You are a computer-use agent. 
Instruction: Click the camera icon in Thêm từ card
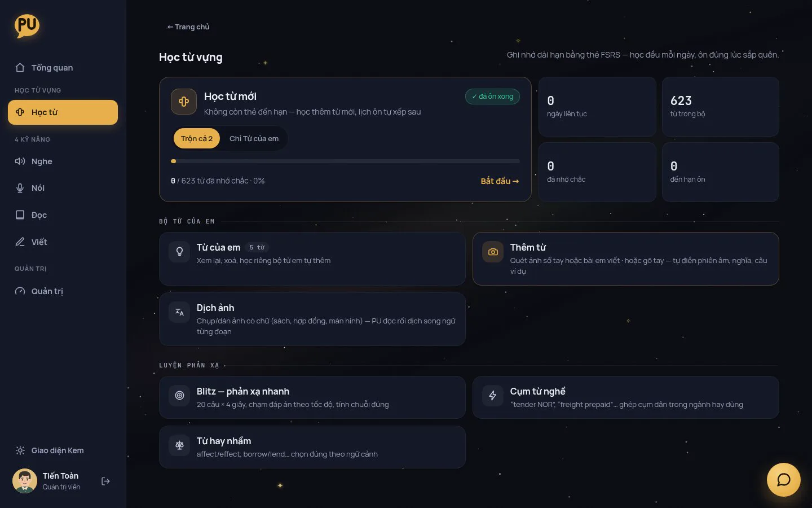tap(493, 252)
